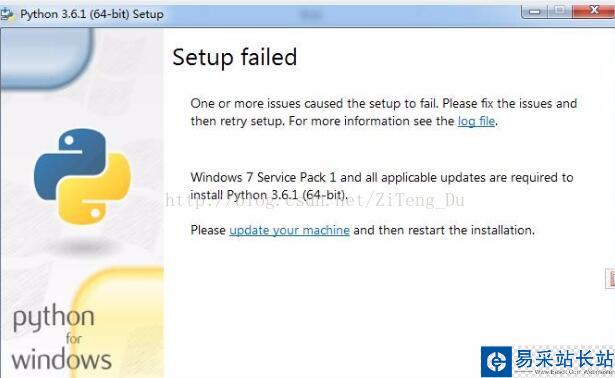The image size is (615, 378).
Task: Close the Python 3.6.1 Setup window
Action: click(x=594, y=10)
